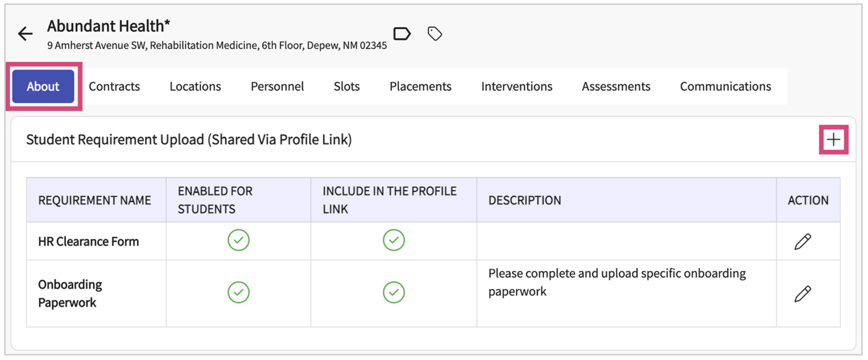Go to the Communications tab
The height and width of the screenshot is (360, 868).
(725, 86)
